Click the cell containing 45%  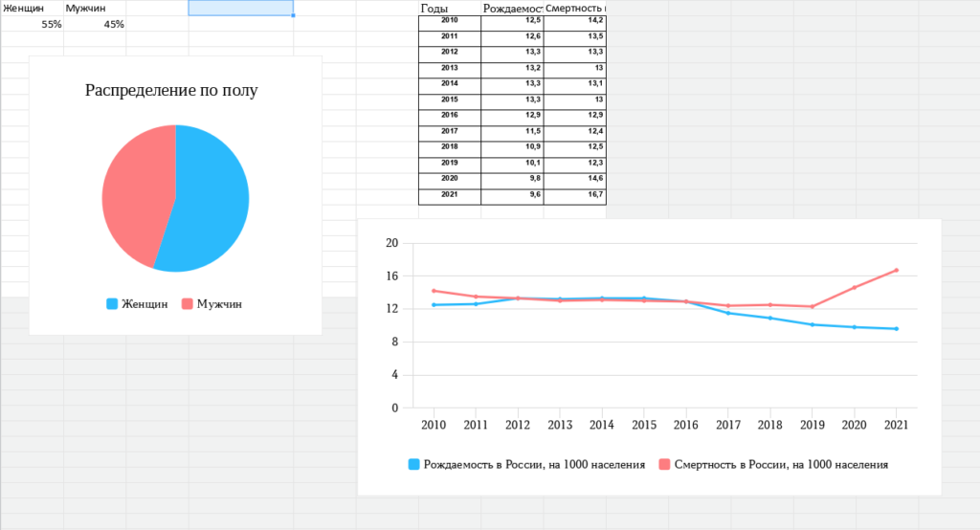pos(95,24)
